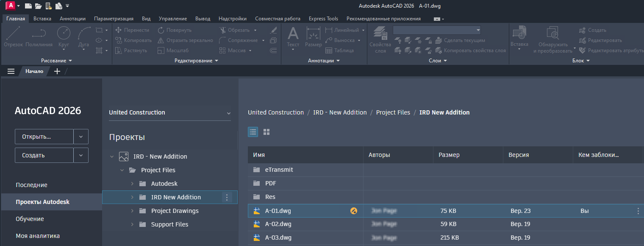
Task: Click the Открыть... button
Action: point(44,137)
